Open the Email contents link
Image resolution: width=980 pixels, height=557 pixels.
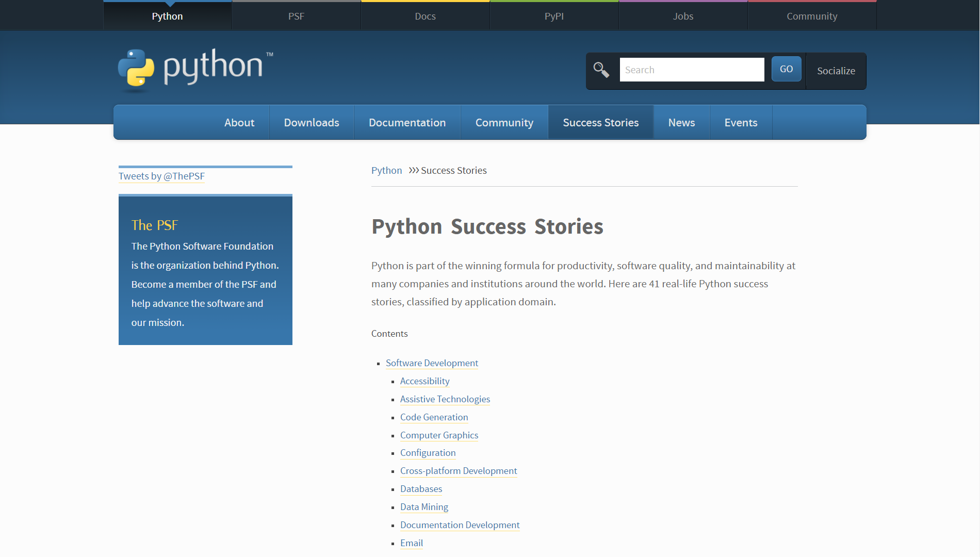tap(412, 543)
